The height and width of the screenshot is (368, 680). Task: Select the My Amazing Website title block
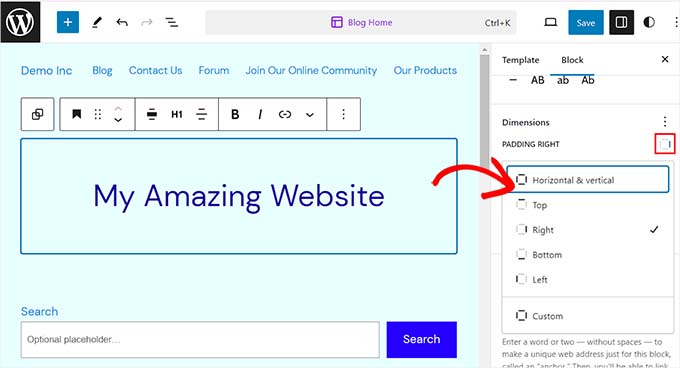tap(239, 196)
